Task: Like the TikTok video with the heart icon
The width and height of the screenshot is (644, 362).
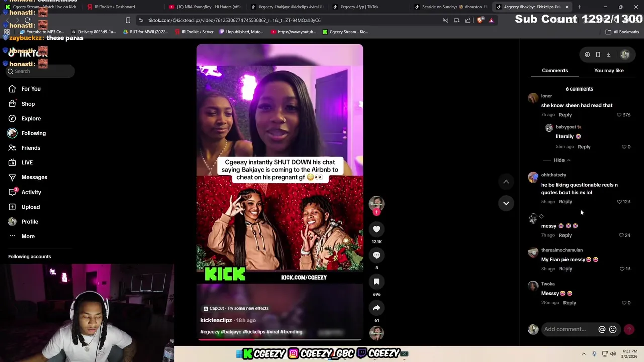Action: (376, 229)
